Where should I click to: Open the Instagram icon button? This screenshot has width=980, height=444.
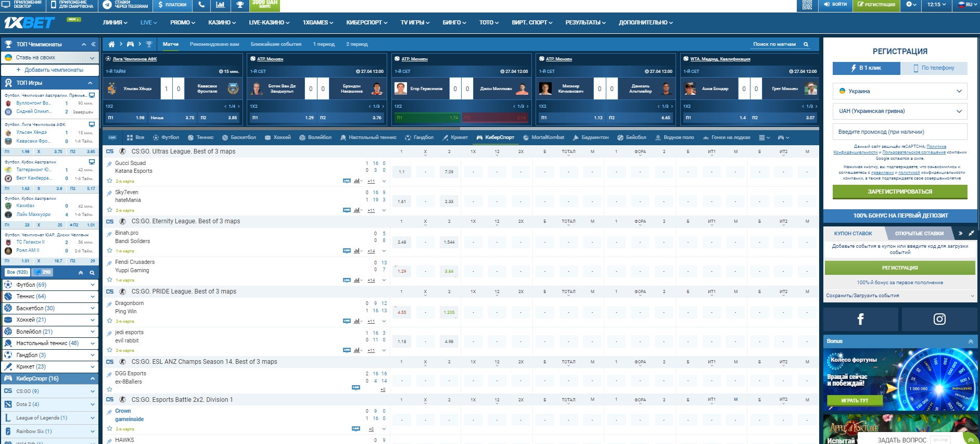point(939,319)
